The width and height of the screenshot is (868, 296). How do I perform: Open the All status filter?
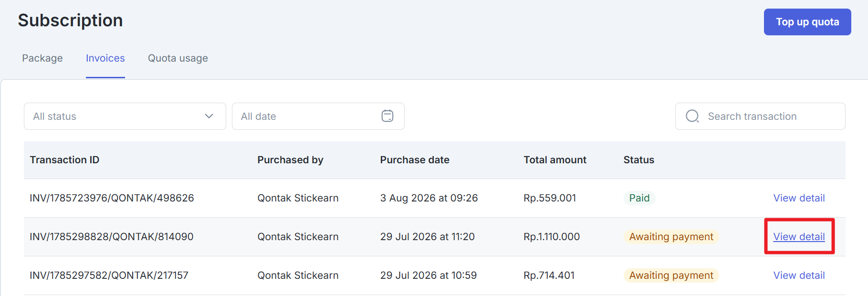point(125,116)
